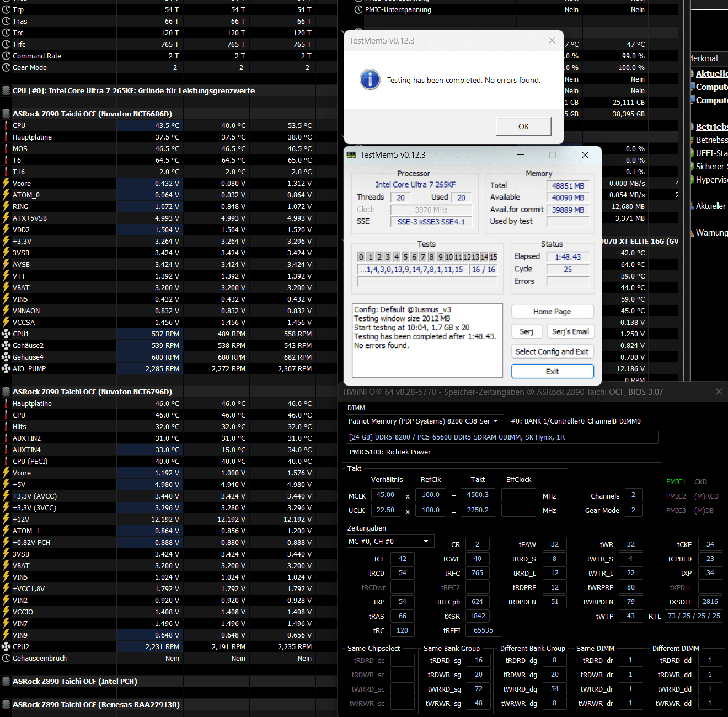This screenshot has height=717, width=728.
Task: Click TestMem5 config log text box
Action: click(x=427, y=340)
